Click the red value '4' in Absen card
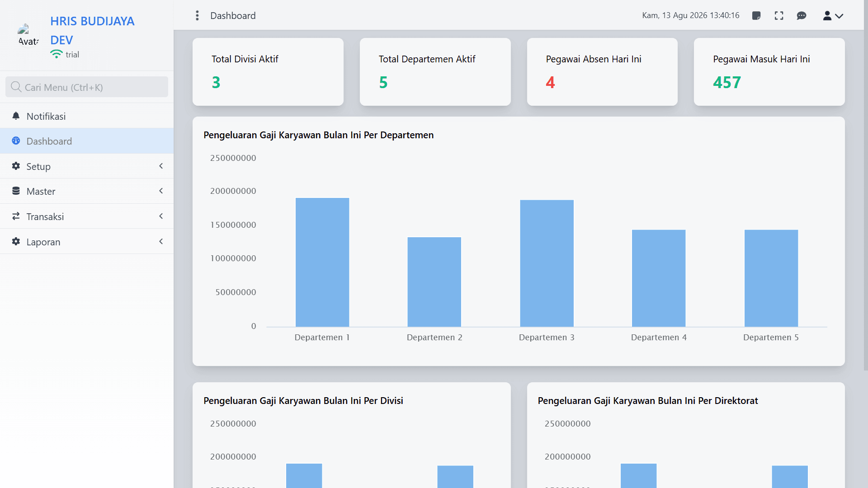Viewport: 868px width, 488px height. pos(550,82)
